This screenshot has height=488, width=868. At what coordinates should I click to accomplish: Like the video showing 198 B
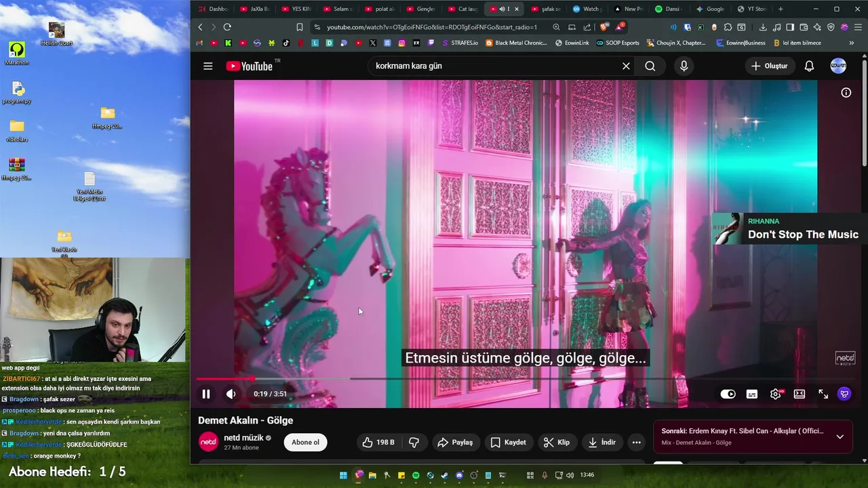point(378,442)
